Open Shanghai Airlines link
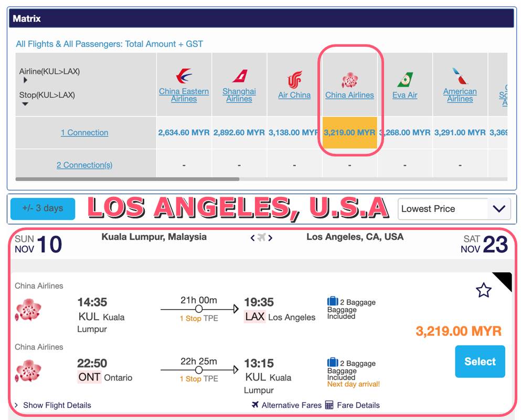521x420 pixels. (239, 95)
